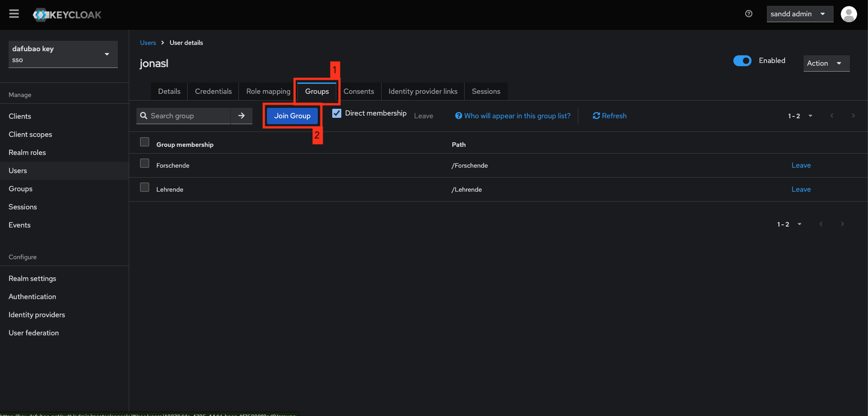Uncheck the Direct membership checkbox
Viewport: 868px width, 416px height.
337,113
